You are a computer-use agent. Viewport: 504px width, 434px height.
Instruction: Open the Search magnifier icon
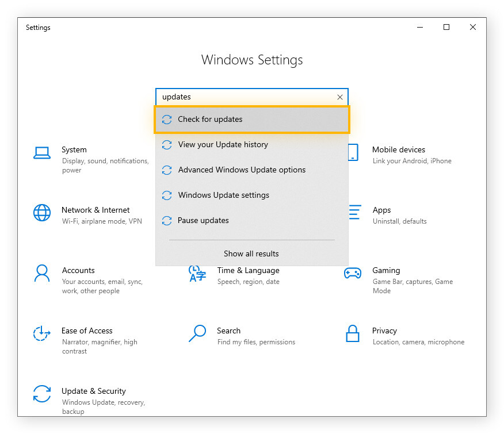coord(197,333)
